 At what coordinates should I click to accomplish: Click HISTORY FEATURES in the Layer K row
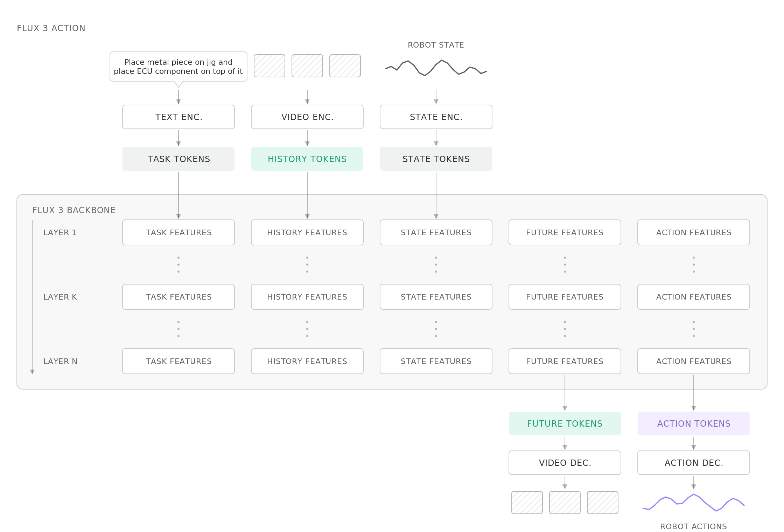pyautogui.click(x=307, y=297)
